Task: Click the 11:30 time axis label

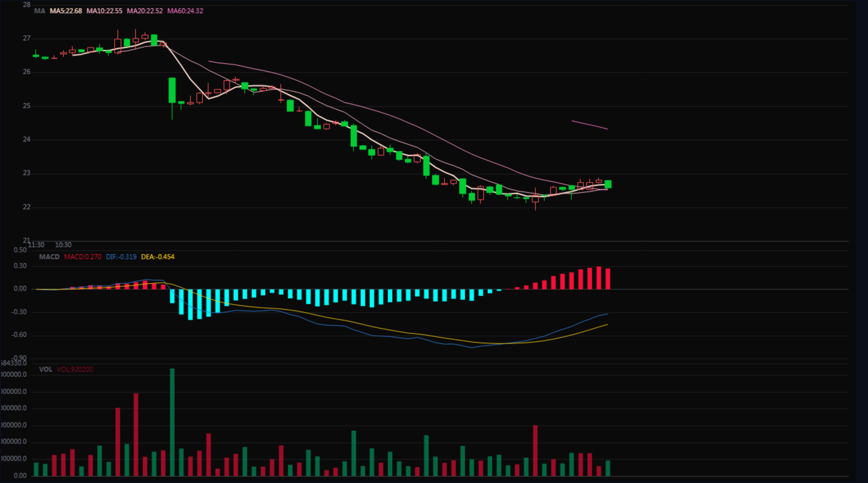Action: (x=36, y=245)
